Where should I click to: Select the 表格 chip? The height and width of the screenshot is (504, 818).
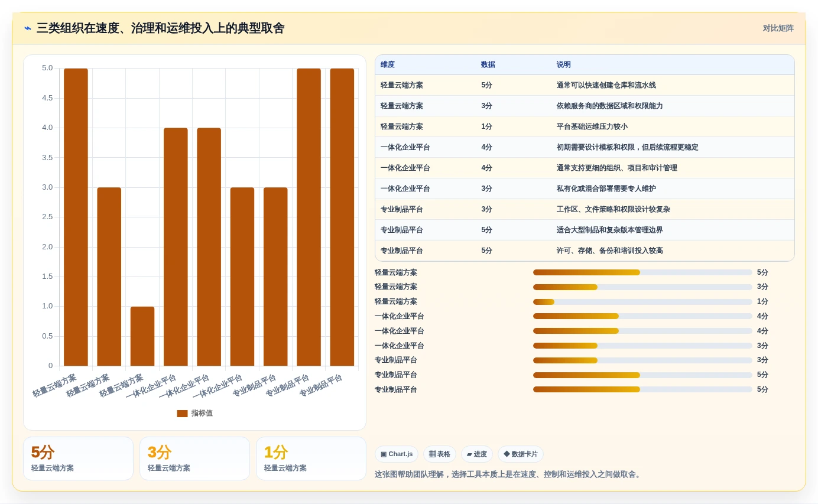439,454
